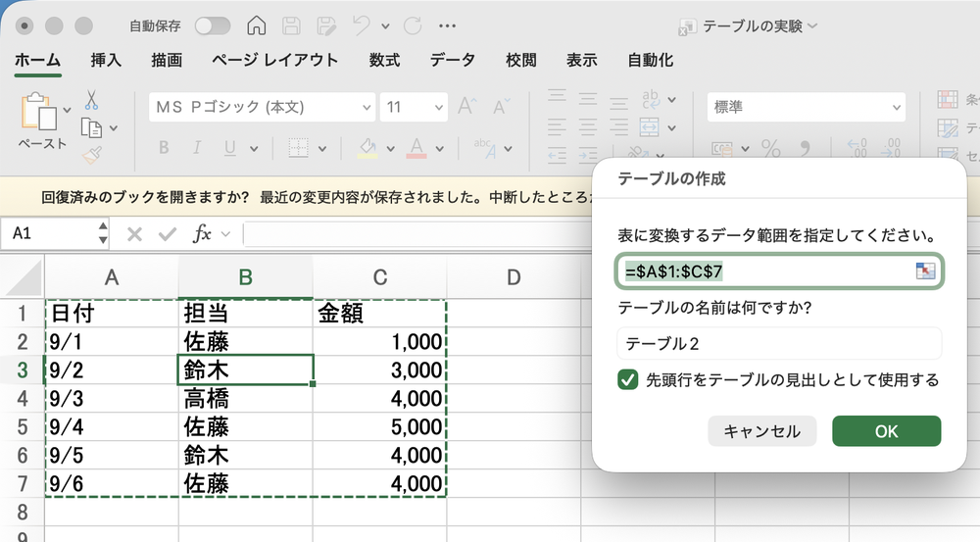The width and height of the screenshot is (980, 542).
Task: Open the font size dropdown
Action: click(x=439, y=108)
